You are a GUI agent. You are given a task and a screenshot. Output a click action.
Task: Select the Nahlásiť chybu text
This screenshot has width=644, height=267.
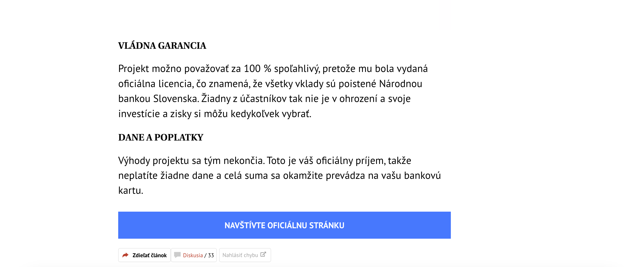coord(240,255)
